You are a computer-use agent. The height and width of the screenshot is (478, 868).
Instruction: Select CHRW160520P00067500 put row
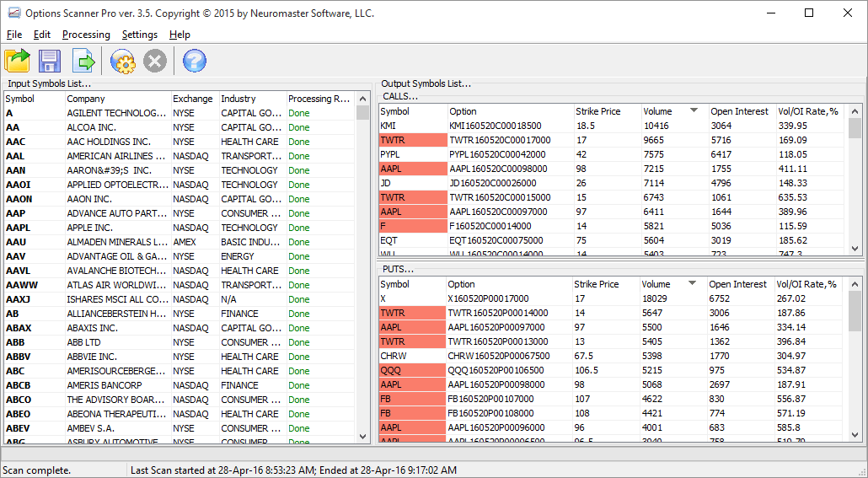click(613, 356)
